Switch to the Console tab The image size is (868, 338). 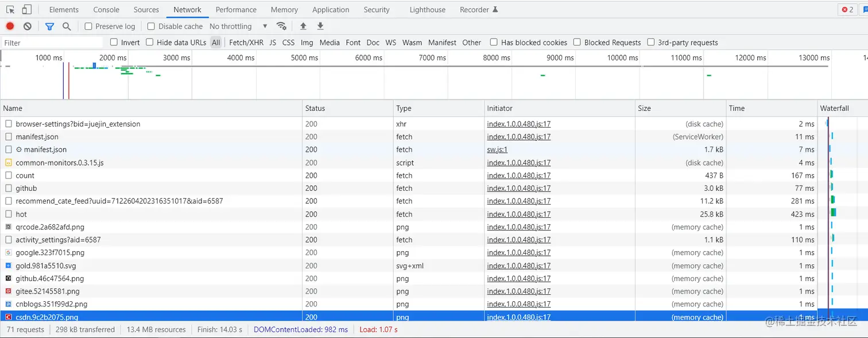pyautogui.click(x=106, y=10)
